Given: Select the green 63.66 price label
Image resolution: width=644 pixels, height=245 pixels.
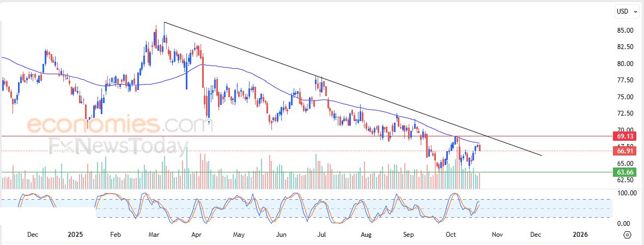Looking at the screenshot, I should (624, 172).
